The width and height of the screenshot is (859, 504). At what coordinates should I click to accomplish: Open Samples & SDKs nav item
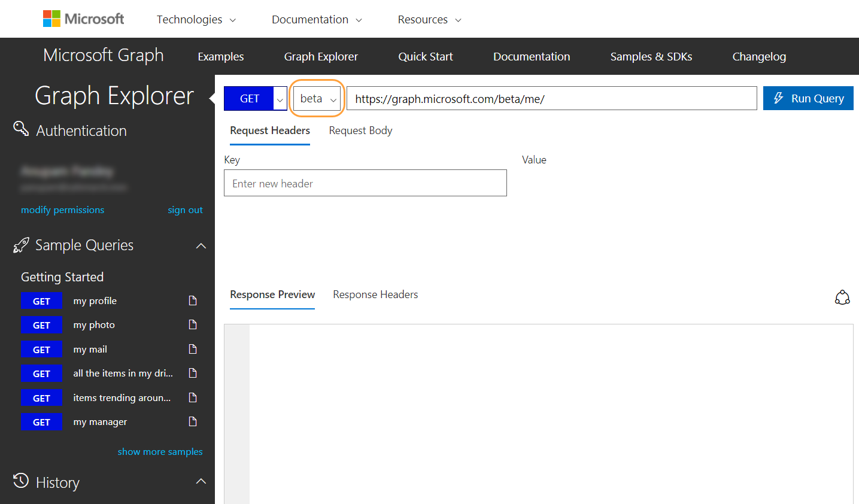coord(651,57)
